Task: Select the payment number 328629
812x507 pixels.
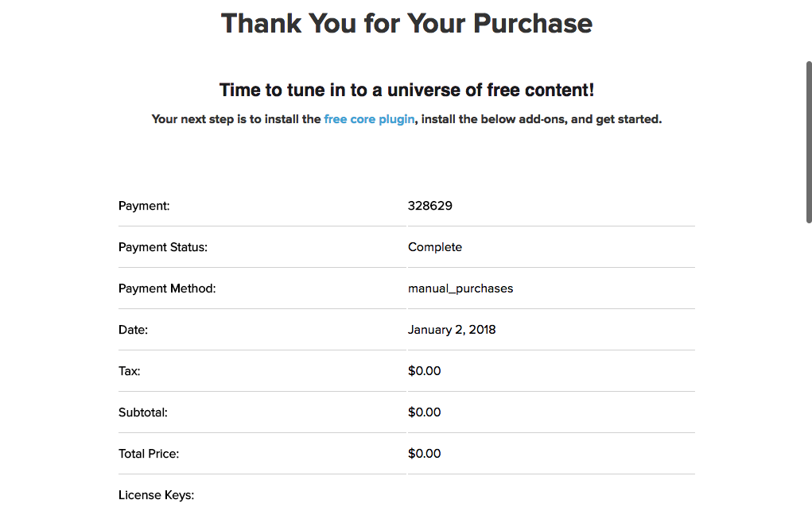Action: 430,205
